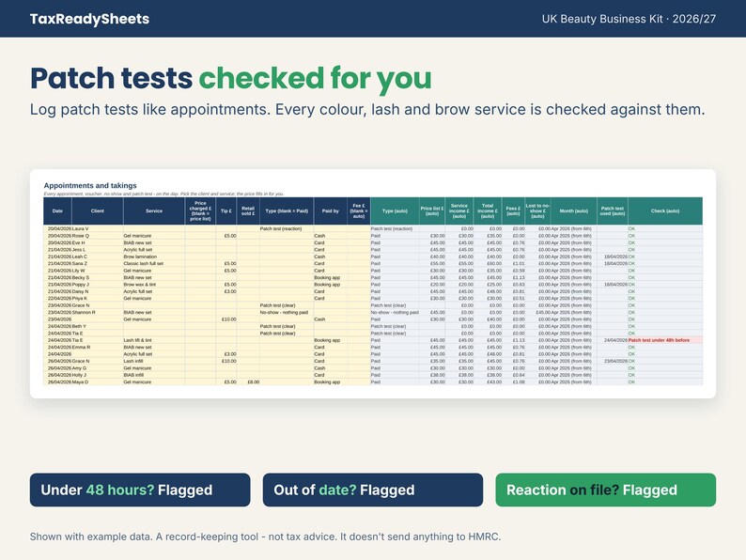Click the 'Out of date? Flagged' badge
The width and height of the screenshot is (746, 560).
click(372, 490)
